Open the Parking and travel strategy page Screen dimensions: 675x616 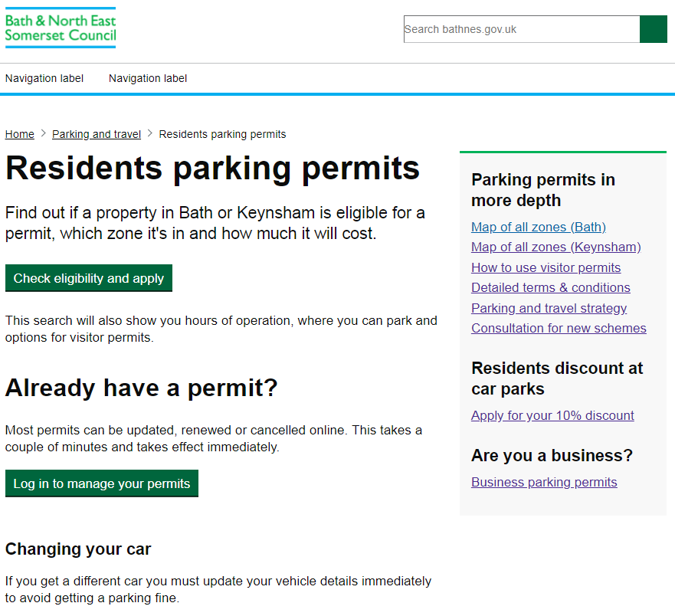549,308
